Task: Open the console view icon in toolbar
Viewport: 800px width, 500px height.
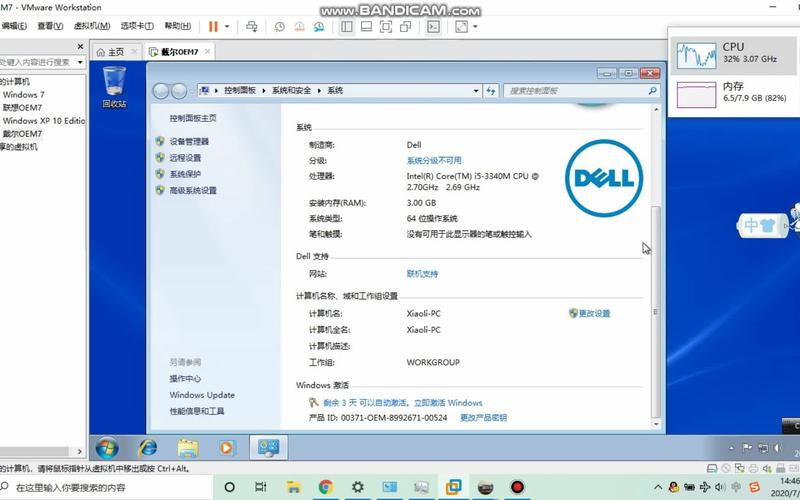Action: click(x=433, y=27)
